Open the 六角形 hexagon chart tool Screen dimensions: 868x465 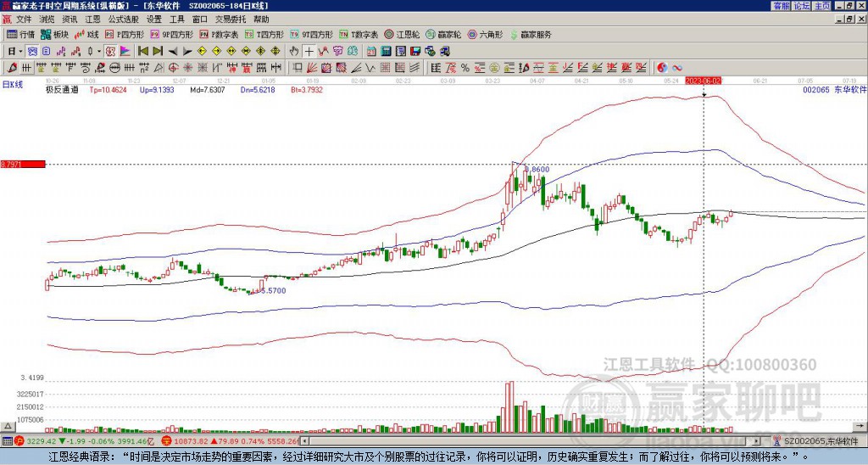485,34
